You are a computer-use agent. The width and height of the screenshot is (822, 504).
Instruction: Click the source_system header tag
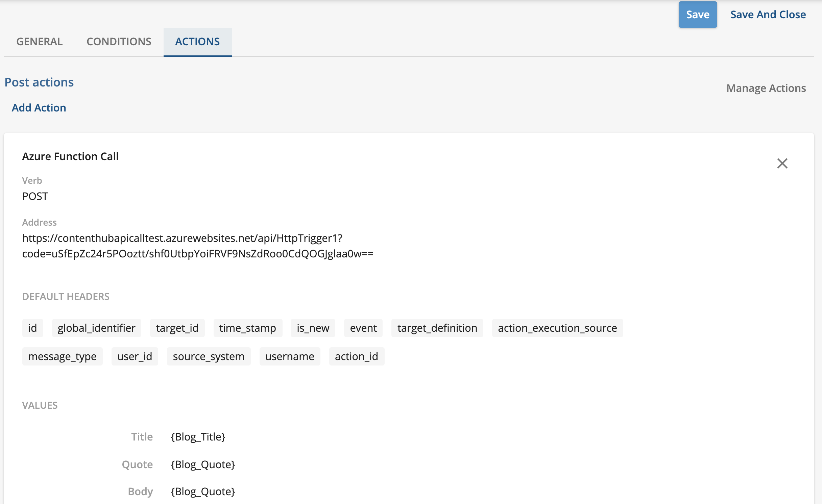pyautogui.click(x=209, y=356)
